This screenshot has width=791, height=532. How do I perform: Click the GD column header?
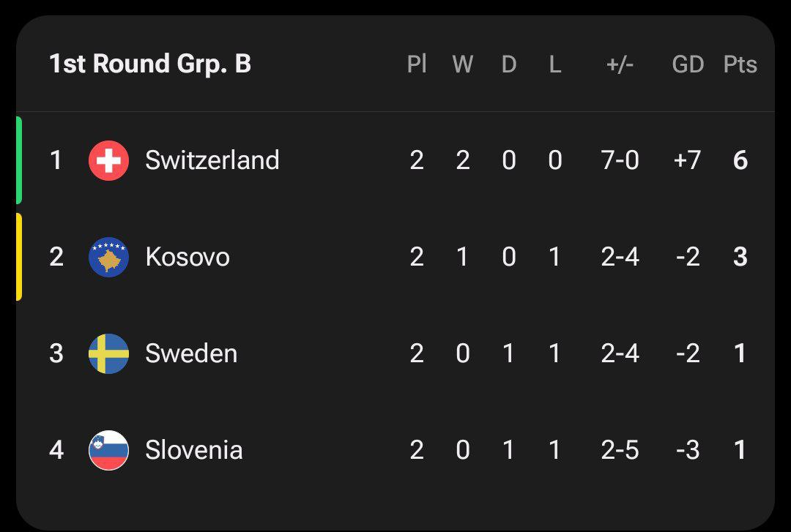(x=688, y=64)
